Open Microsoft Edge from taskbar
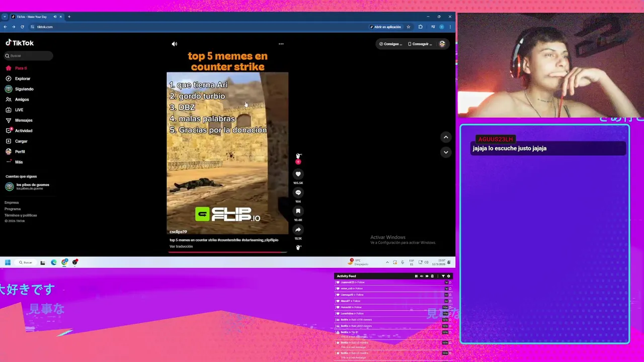The height and width of the screenshot is (362, 644). [54, 262]
